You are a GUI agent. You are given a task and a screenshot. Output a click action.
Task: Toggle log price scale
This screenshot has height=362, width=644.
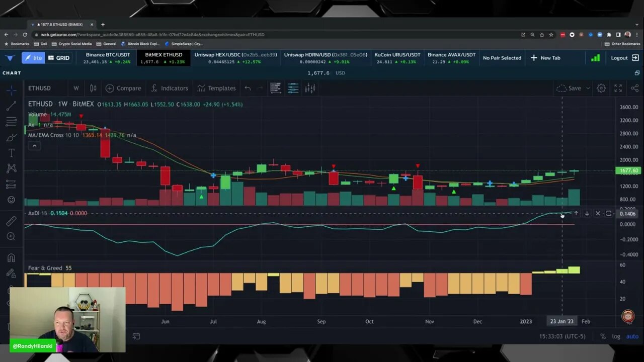616,336
